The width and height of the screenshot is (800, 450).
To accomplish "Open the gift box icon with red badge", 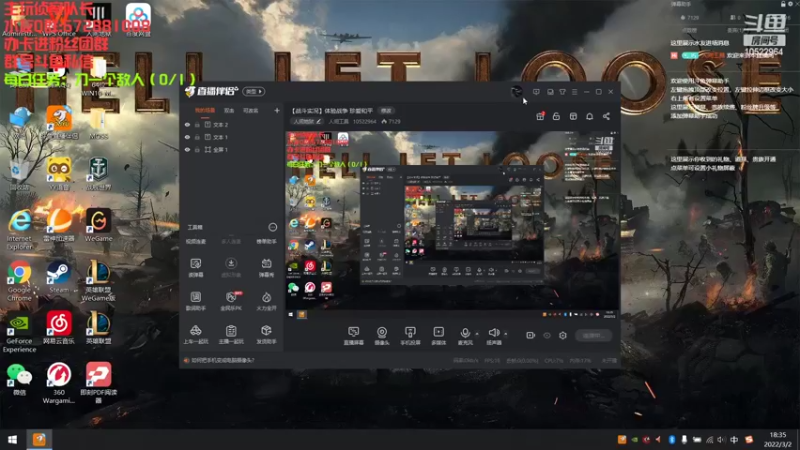I will [540, 116].
